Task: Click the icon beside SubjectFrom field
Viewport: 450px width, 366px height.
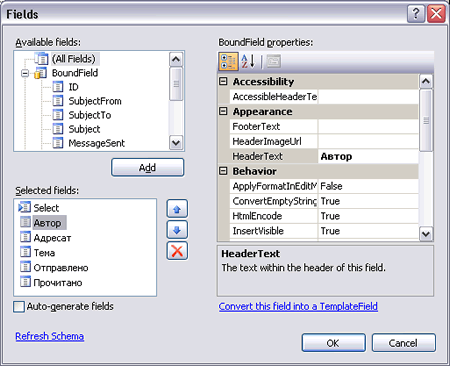Action: [58, 101]
